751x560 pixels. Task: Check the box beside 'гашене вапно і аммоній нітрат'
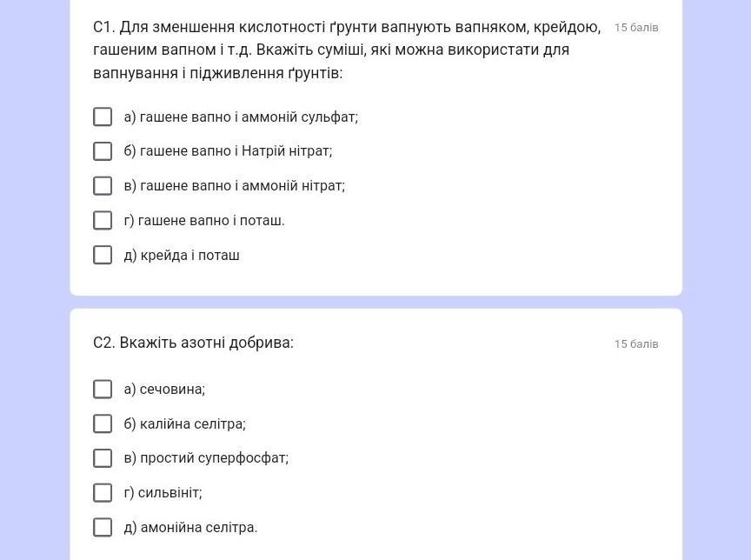(x=103, y=186)
